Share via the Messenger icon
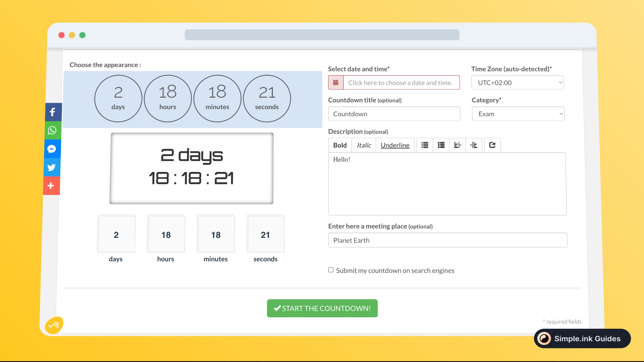This screenshot has width=644, height=362. (x=52, y=149)
